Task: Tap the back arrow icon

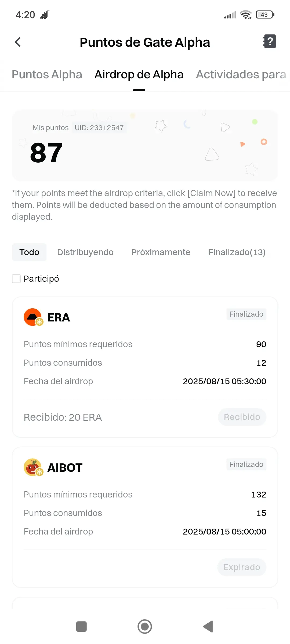Action: [x=18, y=42]
